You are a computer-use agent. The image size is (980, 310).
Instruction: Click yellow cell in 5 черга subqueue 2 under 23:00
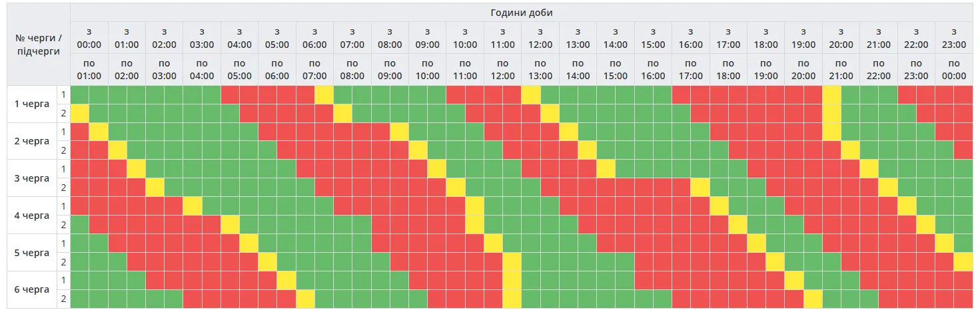[x=963, y=261]
